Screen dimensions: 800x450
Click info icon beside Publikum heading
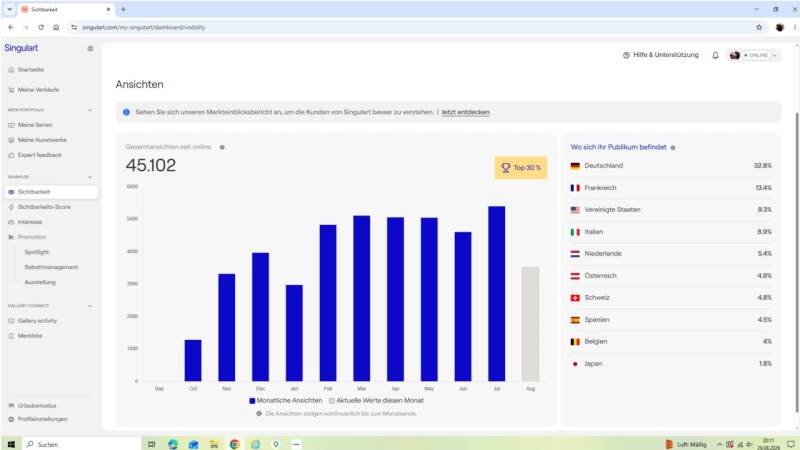tap(672, 147)
